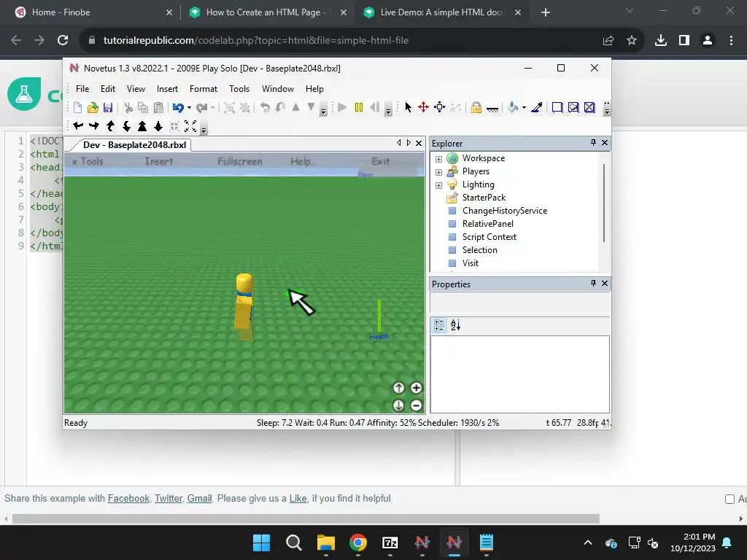The height and width of the screenshot is (560, 747).
Task: Open the Format menu
Action: (204, 88)
